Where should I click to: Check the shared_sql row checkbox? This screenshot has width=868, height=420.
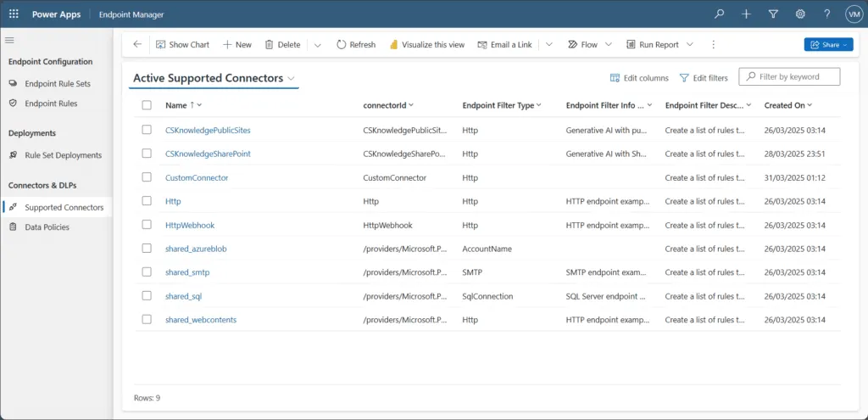tap(147, 296)
